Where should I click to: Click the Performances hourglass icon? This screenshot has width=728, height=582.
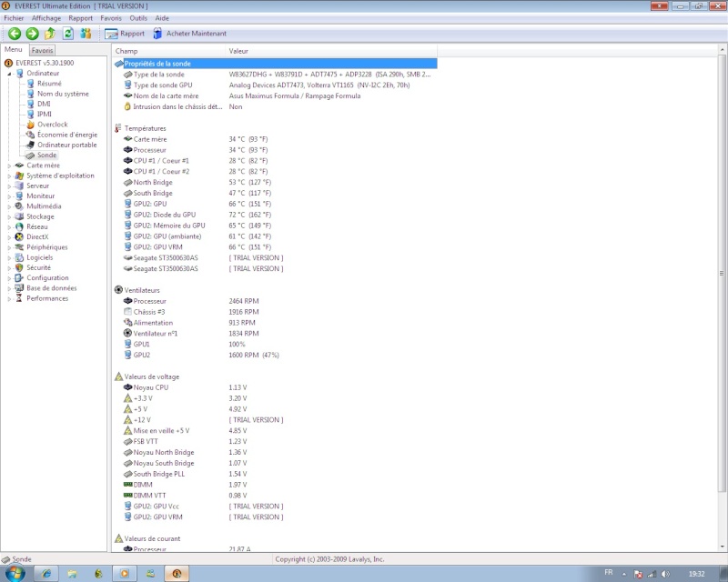(x=19, y=298)
